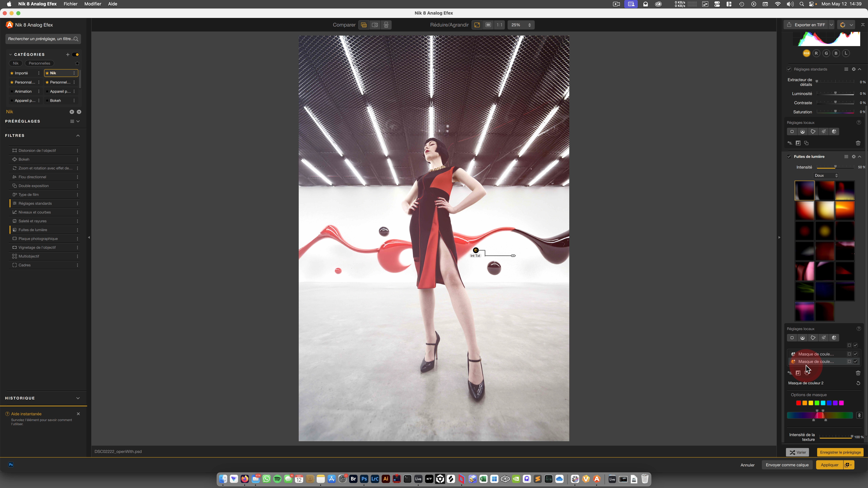Open the Exporter en TIFF arrow menu
The width and height of the screenshot is (868, 488).
tap(831, 25)
